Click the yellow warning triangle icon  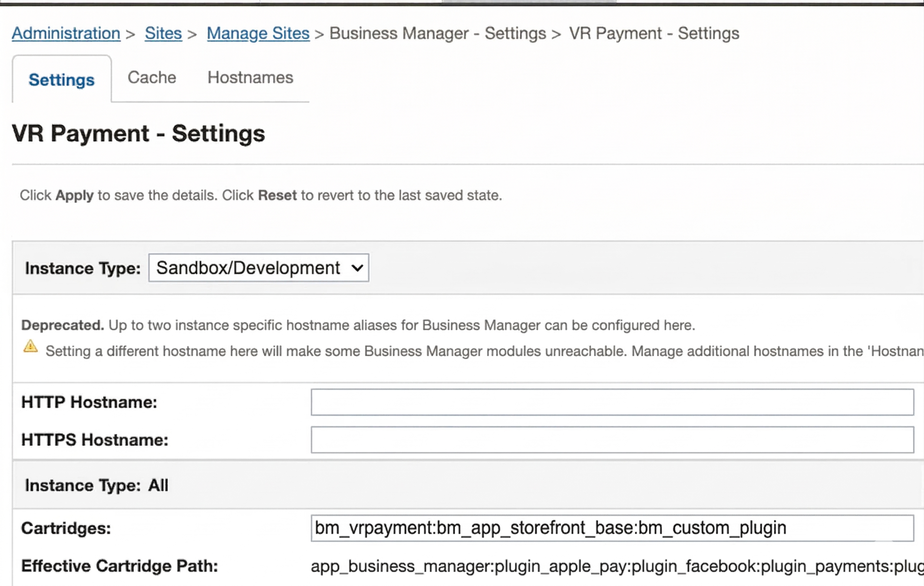pyautogui.click(x=30, y=346)
